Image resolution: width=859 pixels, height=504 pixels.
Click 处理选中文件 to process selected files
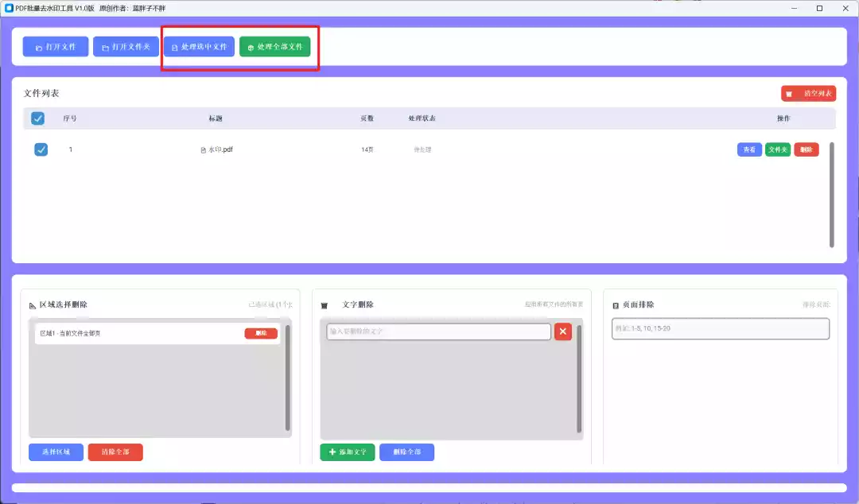(199, 47)
